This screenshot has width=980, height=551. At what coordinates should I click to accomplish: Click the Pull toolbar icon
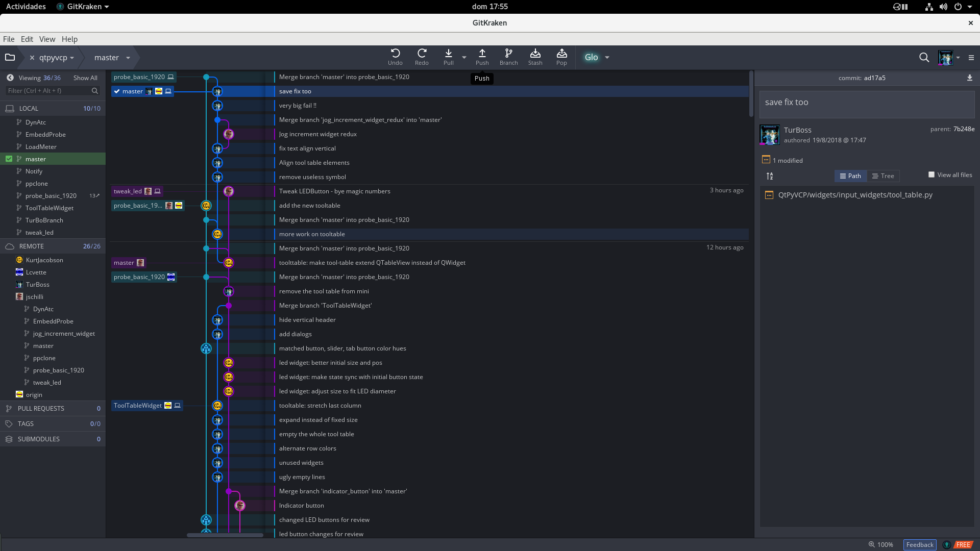click(448, 57)
